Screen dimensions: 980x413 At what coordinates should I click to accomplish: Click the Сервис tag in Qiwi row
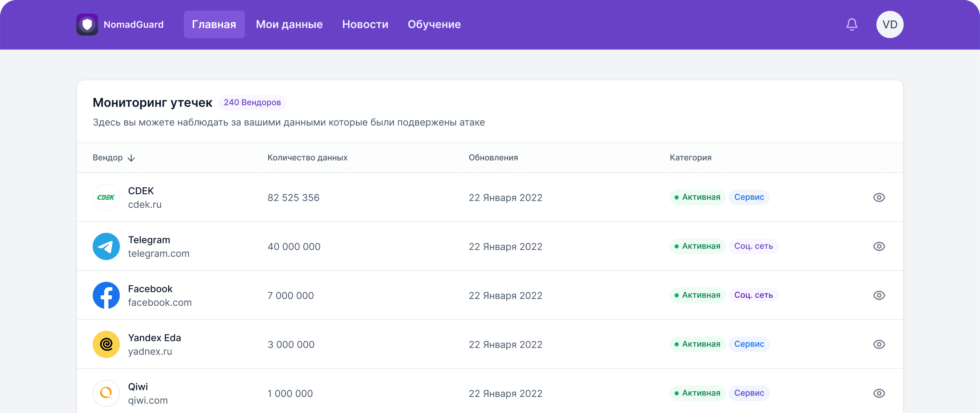coord(749,393)
